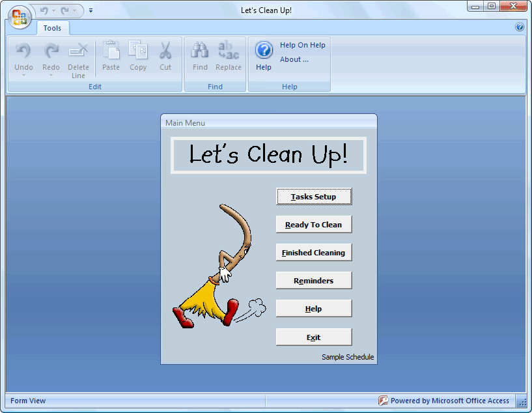Open quick access Undo history dropdown arrow
This screenshot has width=532, height=413.
click(53, 11)
